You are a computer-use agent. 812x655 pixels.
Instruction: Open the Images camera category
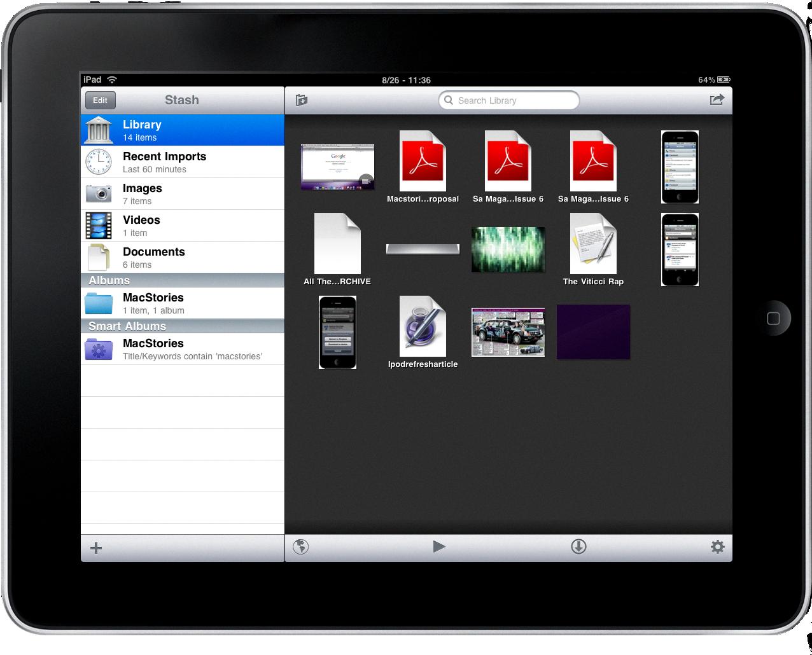[x=183, y=194]
